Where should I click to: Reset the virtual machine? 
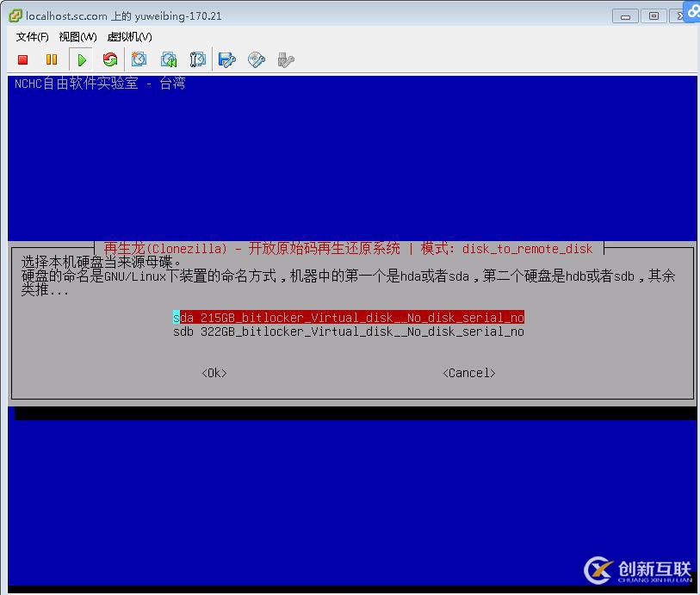[110, 59]
